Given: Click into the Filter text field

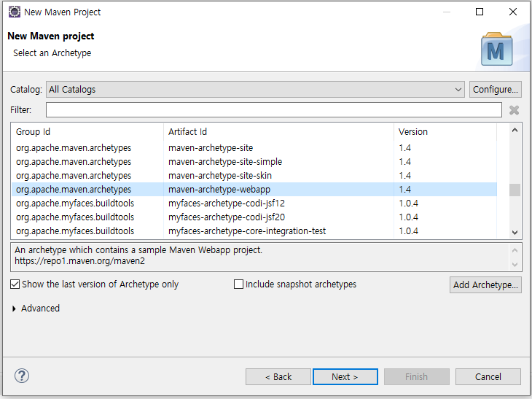Looking at the screenshot, I should click(274, 110).
